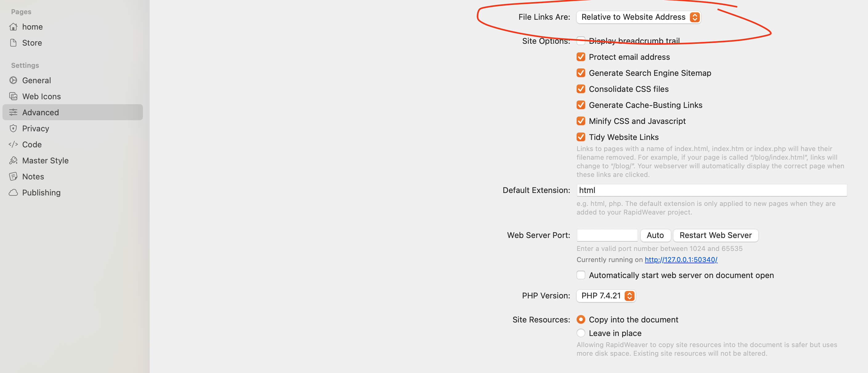
Task: Select Copy into the document radio
Action: click(x=581, y=319)
